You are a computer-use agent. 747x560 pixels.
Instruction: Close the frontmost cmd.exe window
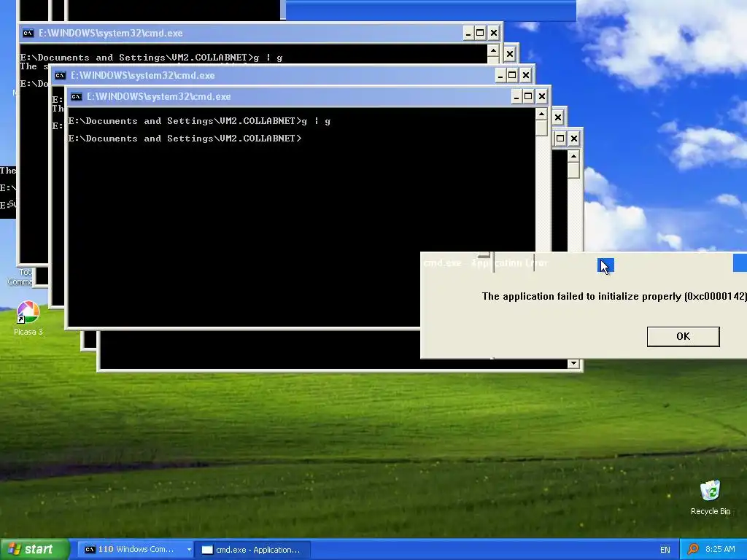click(x=542, y=97)
